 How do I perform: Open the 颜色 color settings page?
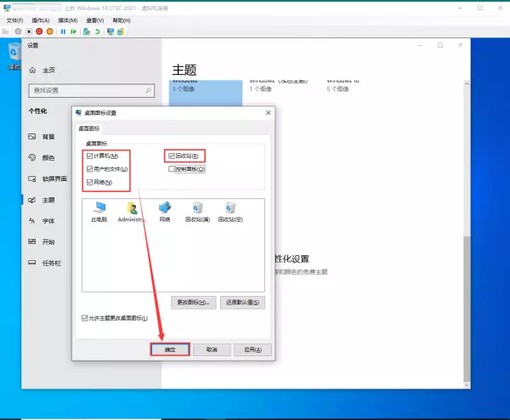click(x=48, y=158)
